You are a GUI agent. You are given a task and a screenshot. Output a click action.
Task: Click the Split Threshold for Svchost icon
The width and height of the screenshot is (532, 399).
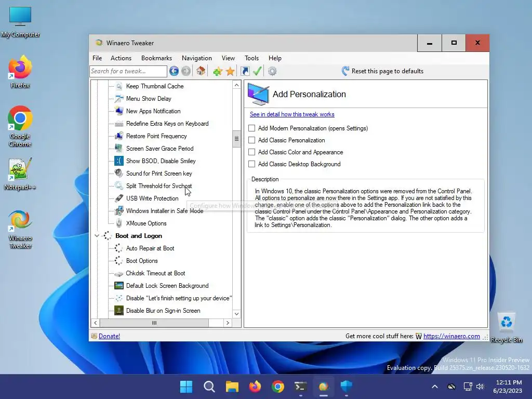(119, 186)
